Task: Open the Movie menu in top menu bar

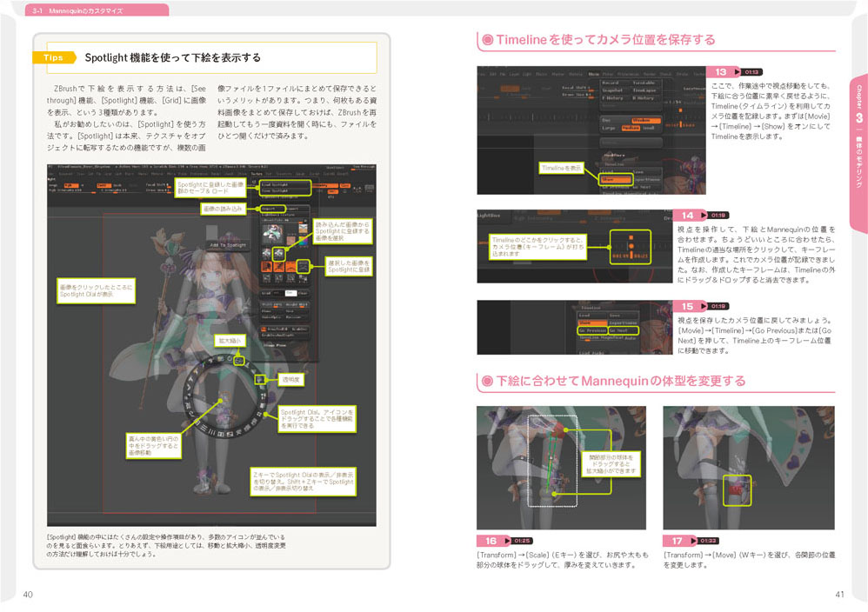Action: tap(593, 75)
